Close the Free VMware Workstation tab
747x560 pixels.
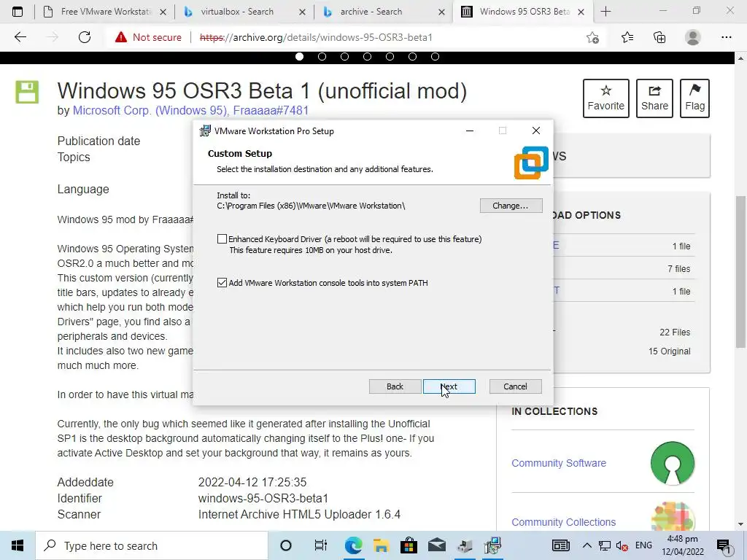point(163,12)
